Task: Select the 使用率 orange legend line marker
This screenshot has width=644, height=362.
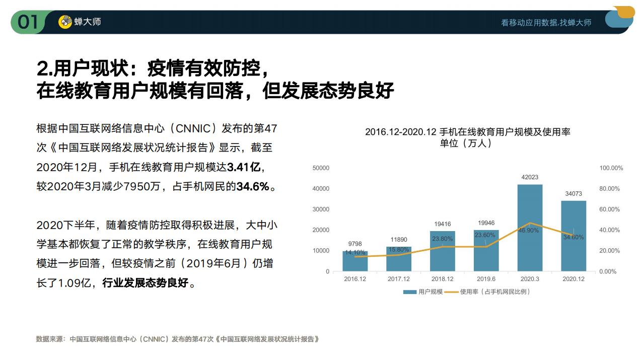Action: (x=451, y=292)
